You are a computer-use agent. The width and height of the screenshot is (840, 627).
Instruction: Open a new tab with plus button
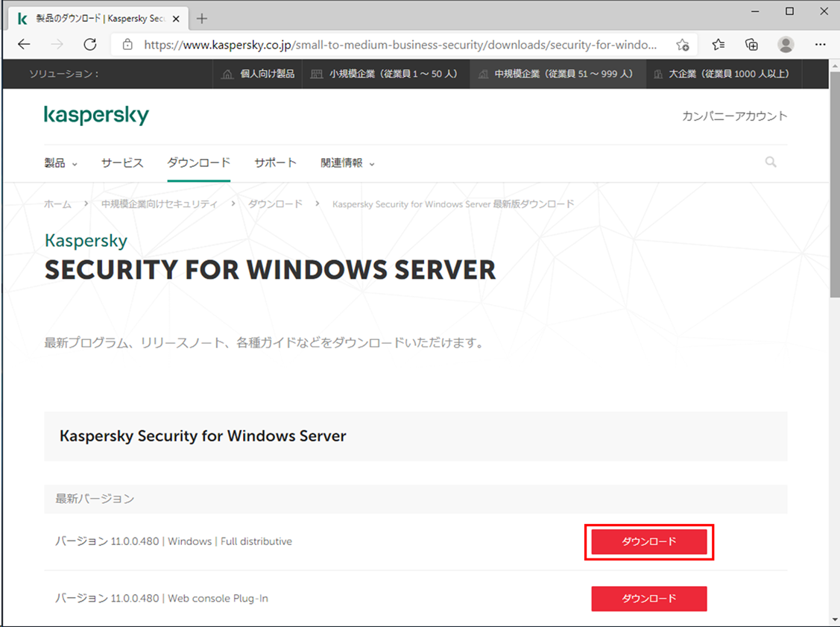[x=202, y=19]
